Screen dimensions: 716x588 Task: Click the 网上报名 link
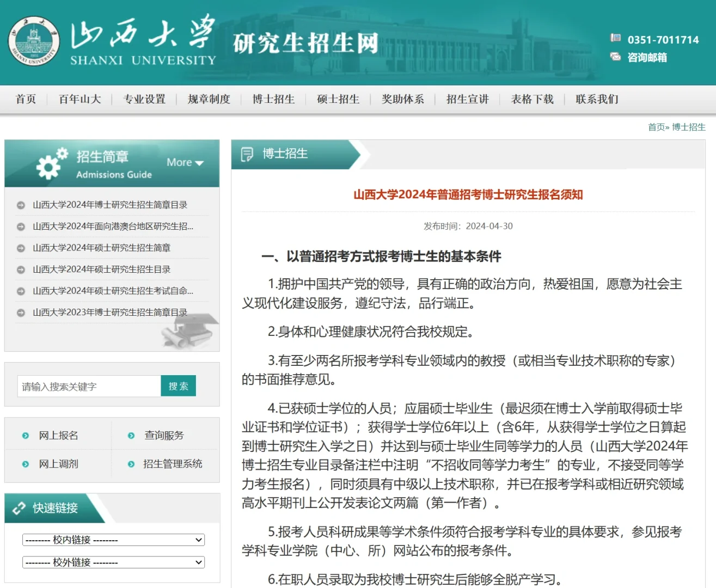pyautogui.click(x=58, y=436)
